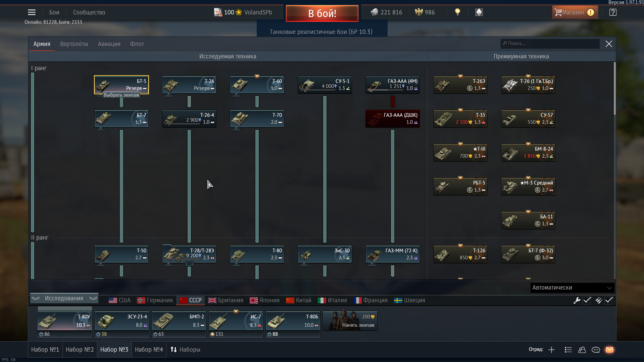644x362 pixels.
Task: Open Танковые реалистичные бои mode selector
Action: point(321,32)
